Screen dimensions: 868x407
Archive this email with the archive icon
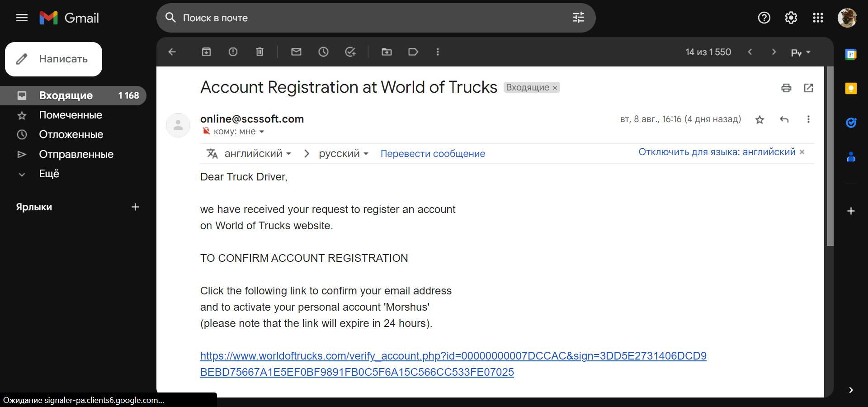coord(206,52)
